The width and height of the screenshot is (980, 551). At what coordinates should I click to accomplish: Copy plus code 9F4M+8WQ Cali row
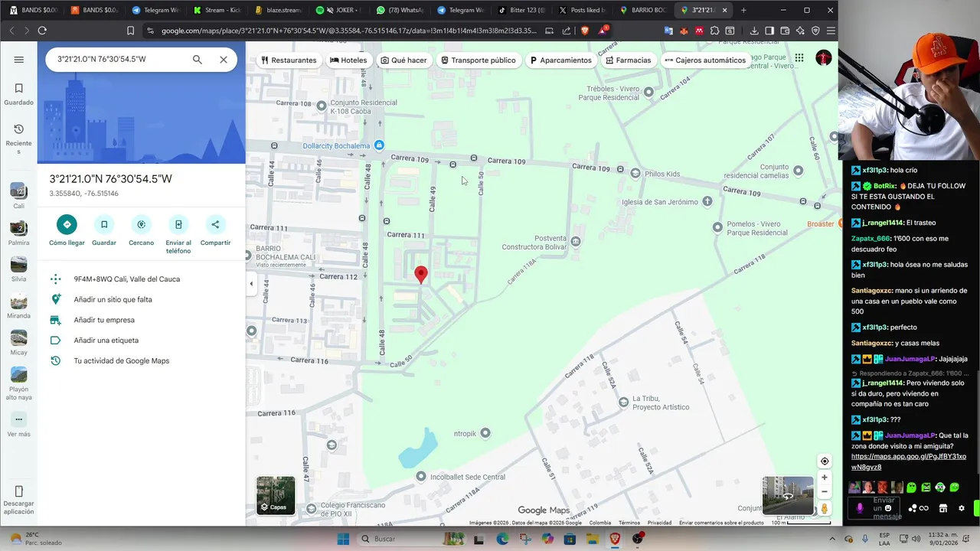coord(141,279)
